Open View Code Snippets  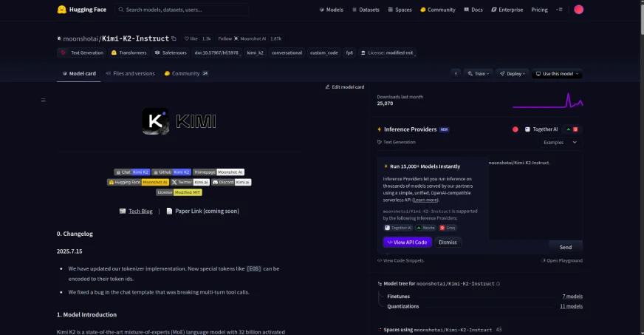click(400, 260)
